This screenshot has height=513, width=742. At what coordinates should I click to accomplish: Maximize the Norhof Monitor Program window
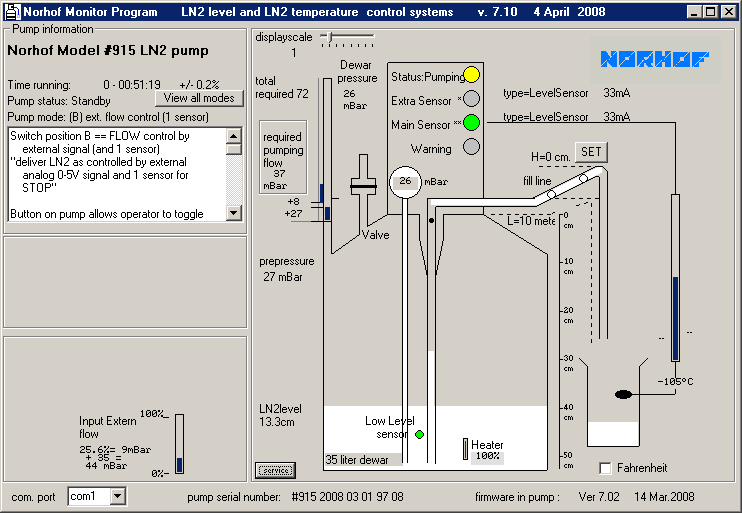tap(710, 12)
